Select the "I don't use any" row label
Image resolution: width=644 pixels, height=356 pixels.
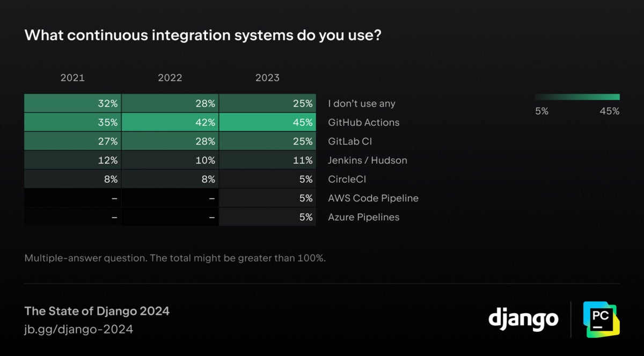[362, 103]
